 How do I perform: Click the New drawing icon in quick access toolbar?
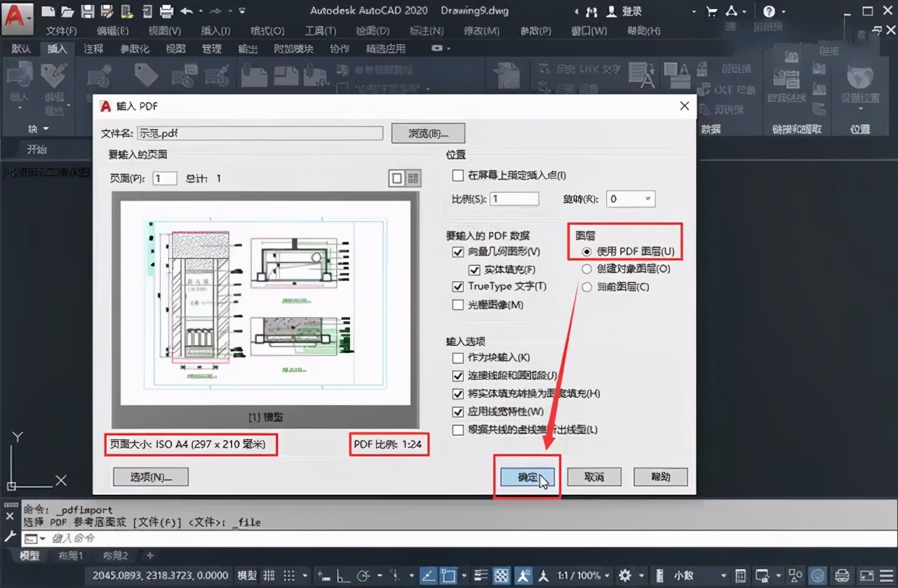coord(48,11)
